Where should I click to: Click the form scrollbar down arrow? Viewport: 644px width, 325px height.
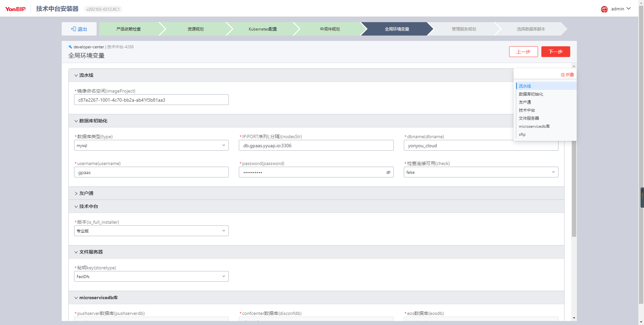point(574,318)
